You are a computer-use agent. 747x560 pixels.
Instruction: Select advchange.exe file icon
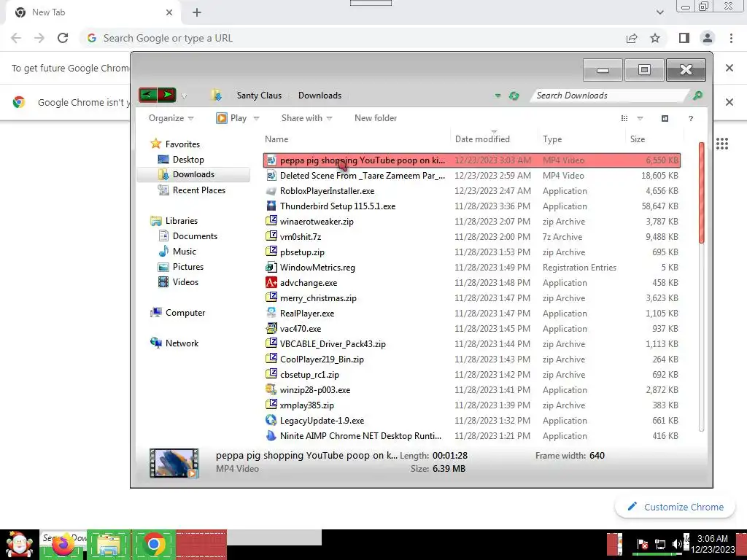271,282
